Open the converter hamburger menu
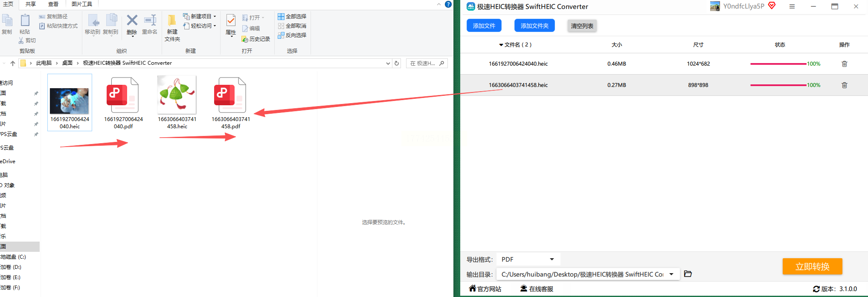This screenshot has height=297, width=868. click(x=792, y=6)
